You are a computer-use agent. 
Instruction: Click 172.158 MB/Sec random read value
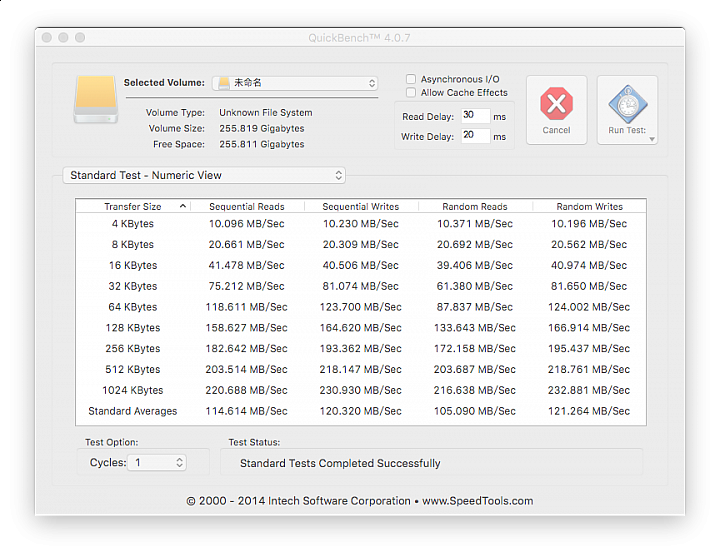475,349
